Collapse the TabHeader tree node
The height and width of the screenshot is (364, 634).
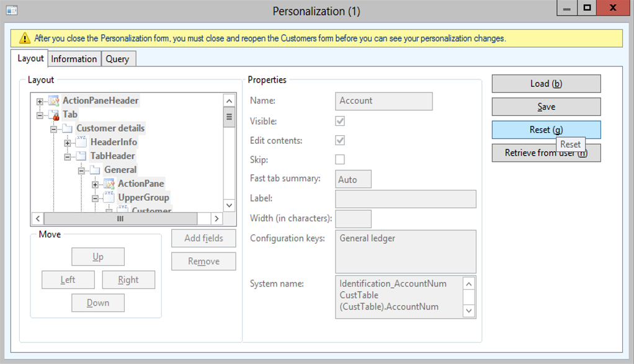(68, 156)
